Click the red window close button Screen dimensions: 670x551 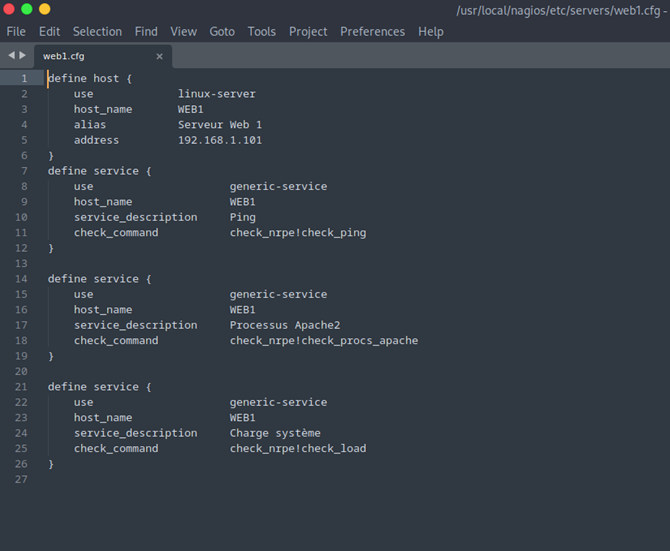tap(9, 9)
